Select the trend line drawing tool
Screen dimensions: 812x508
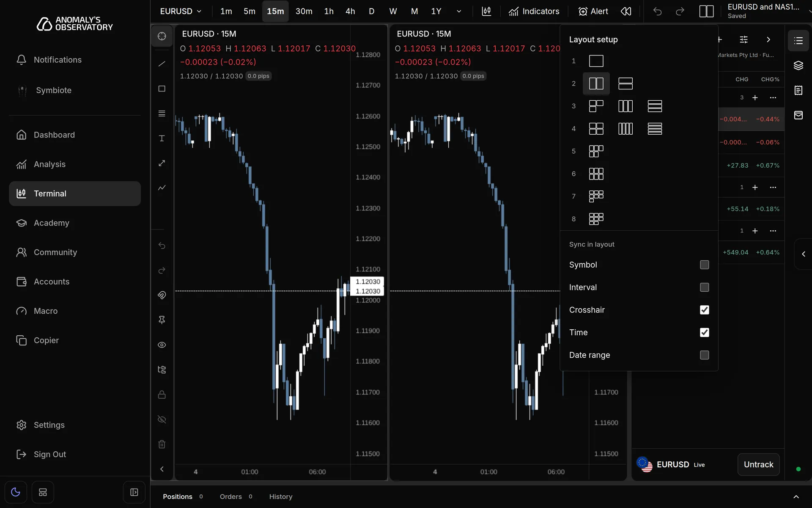click(162, 64)
